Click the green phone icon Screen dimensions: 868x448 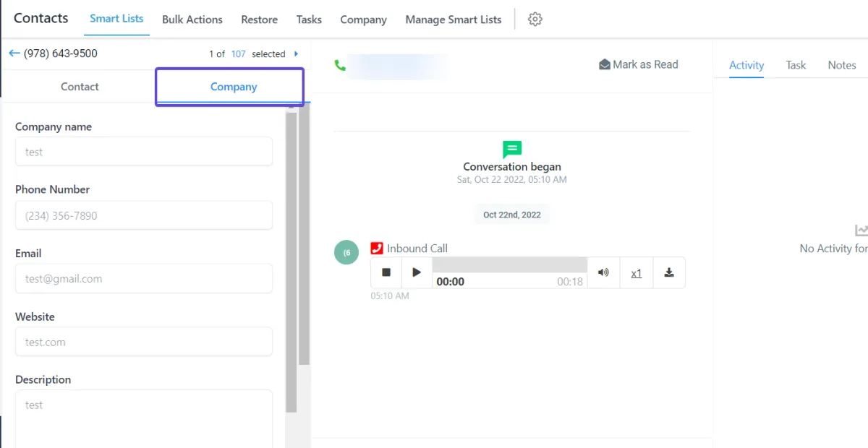(340, 65)
